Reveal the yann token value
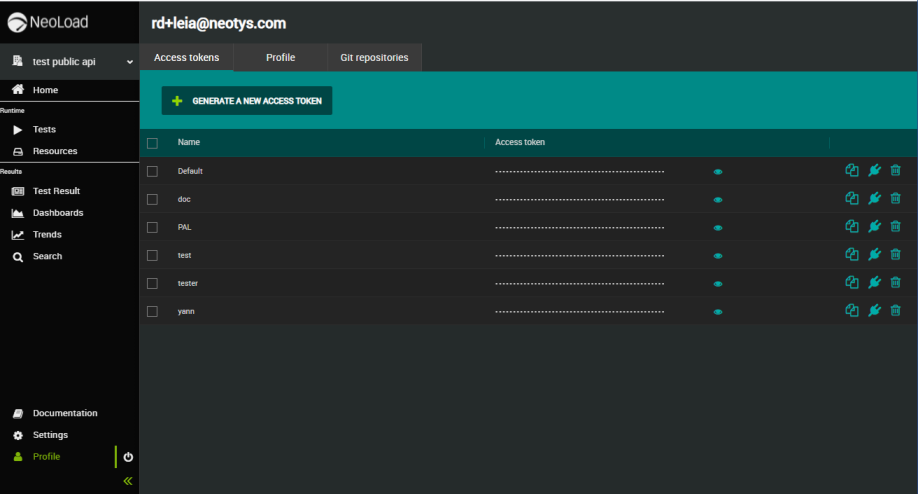Image resolution: width=918 pixels, height=494 pixels. pos(718,313)
